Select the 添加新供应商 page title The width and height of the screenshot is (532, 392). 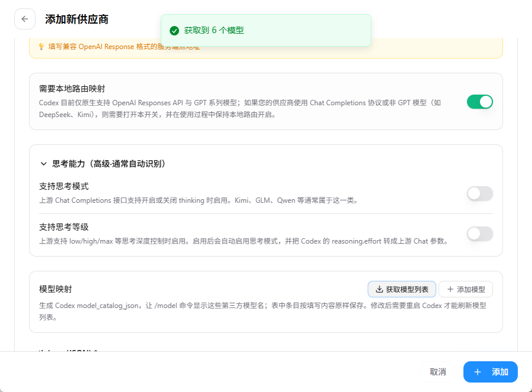77,20
